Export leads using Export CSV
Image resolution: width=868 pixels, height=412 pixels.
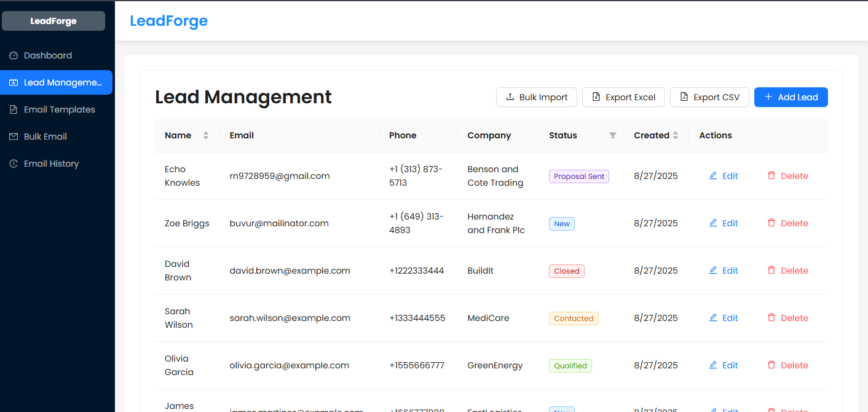pyautogui.click(x=709, y=97)
